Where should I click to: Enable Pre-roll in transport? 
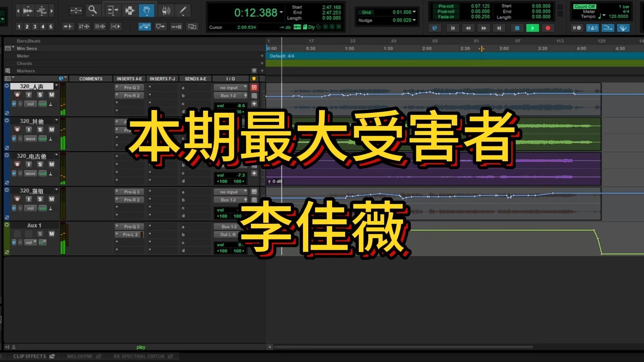coord(446,6)
